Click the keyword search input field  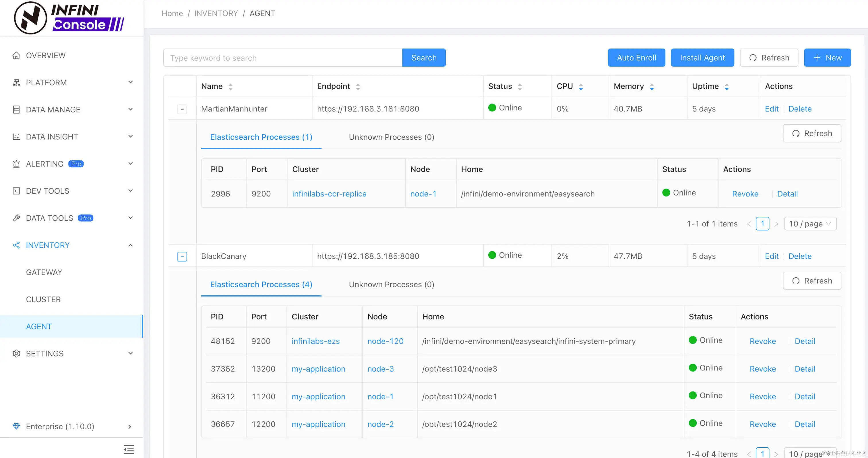click(282, 58)
